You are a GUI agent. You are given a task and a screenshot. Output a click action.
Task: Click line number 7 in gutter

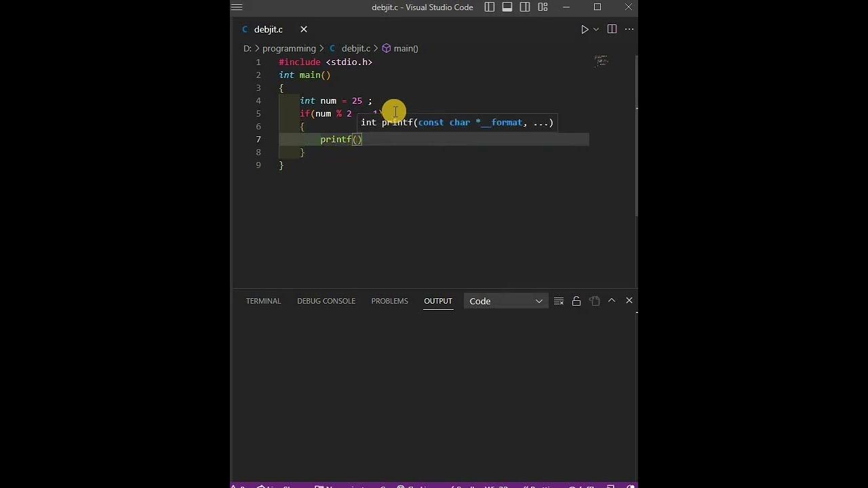click(258, 140)
